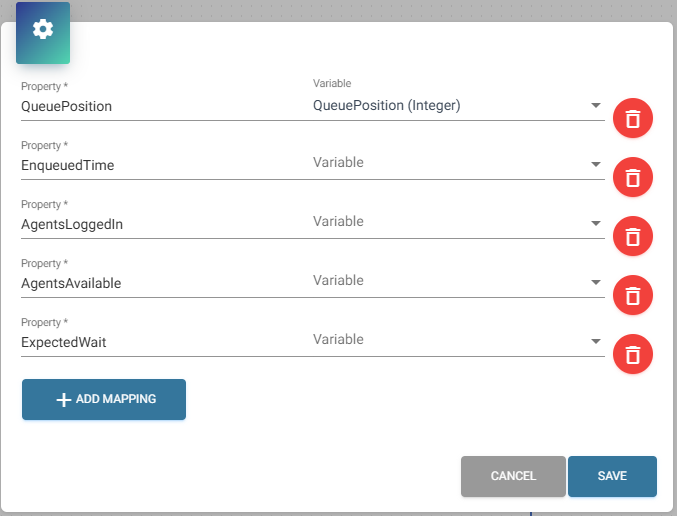Save the property mappings
Screen dimensions: 677x516
click(x=612, y=476)
